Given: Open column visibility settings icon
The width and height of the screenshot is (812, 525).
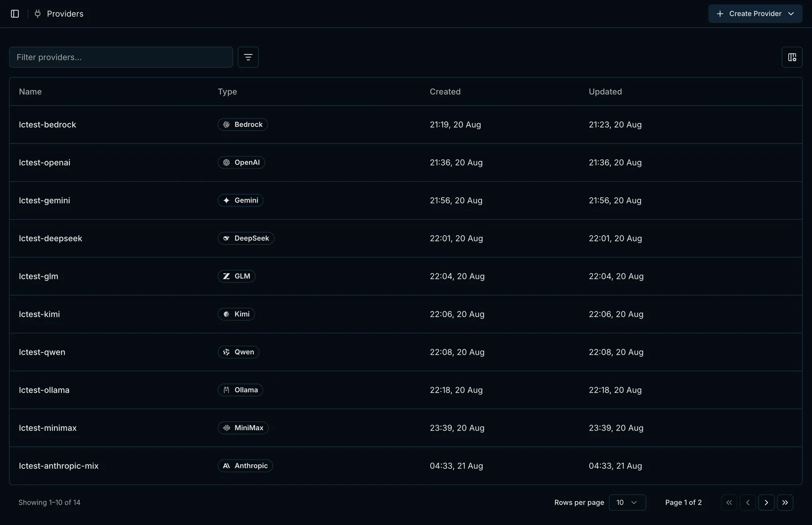Looking at the screenshot, I should (792, 57).
